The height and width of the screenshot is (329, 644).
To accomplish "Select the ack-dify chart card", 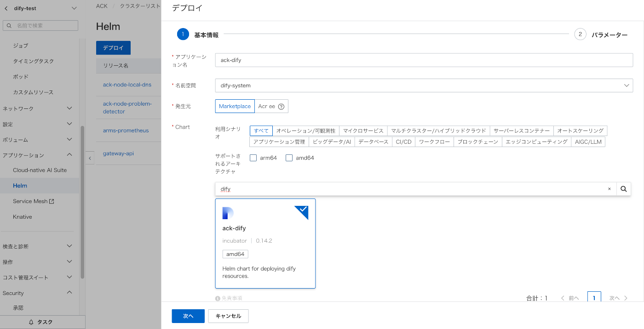I will pyautogui.click(x=265, y=244).
